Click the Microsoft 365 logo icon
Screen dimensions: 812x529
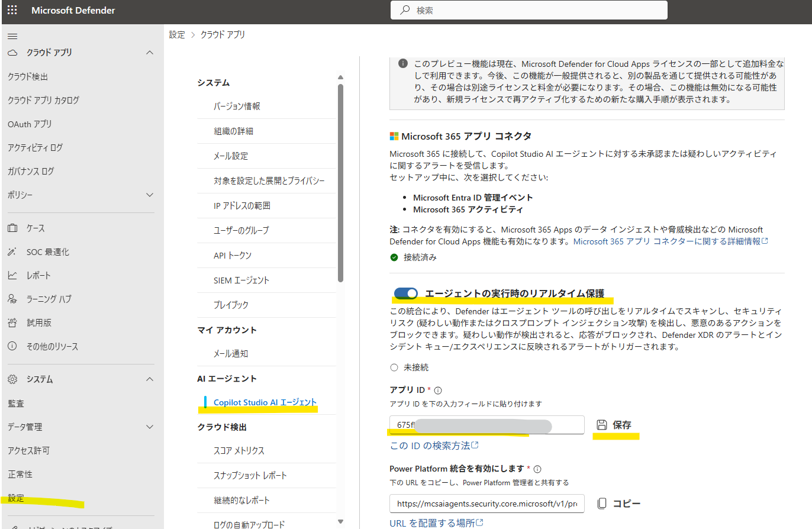pyautogui.click(x=394, y=136)
